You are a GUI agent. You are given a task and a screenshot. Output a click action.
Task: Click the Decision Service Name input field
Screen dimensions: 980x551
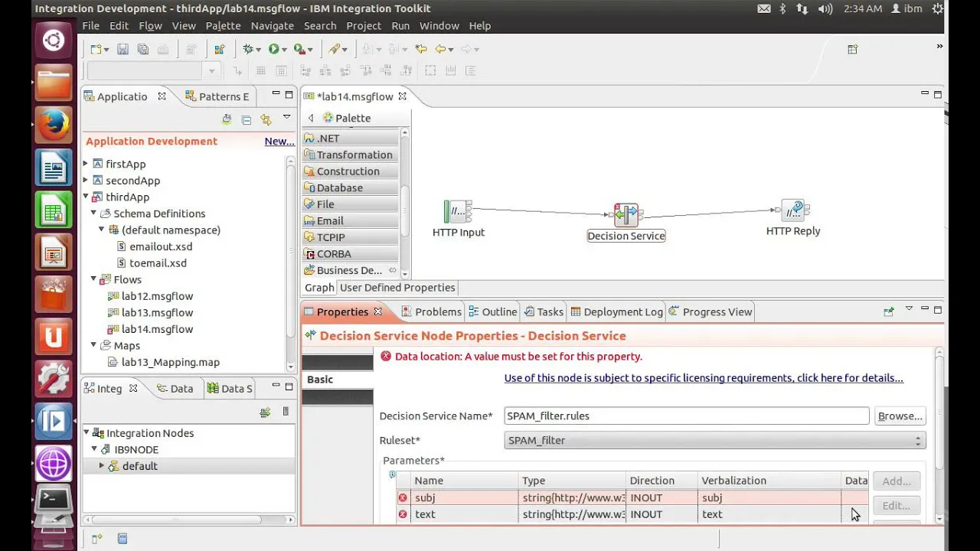(687, 416)
